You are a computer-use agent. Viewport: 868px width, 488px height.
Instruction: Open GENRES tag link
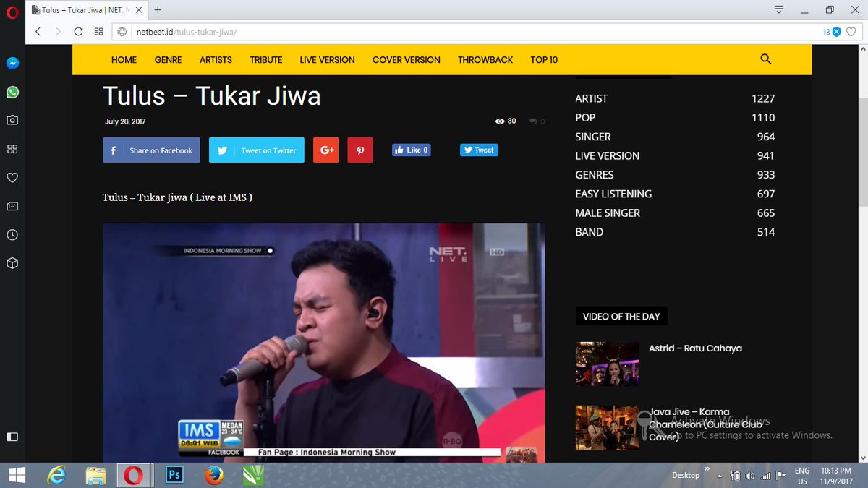[x=595, y=174]
